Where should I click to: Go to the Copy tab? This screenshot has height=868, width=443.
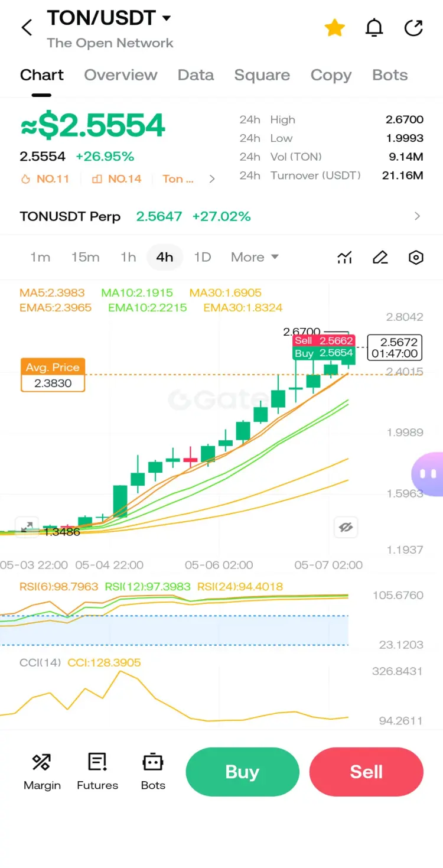(x=331, y=75)
